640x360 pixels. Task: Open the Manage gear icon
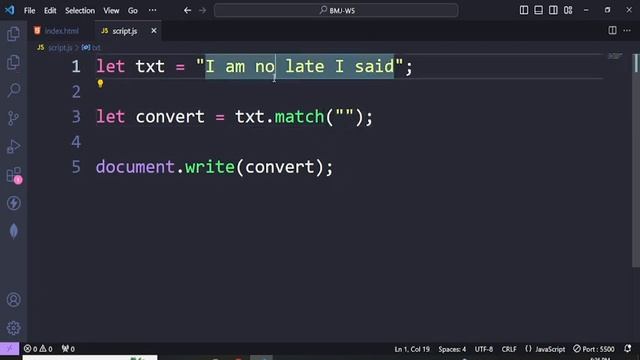(13, 328)
